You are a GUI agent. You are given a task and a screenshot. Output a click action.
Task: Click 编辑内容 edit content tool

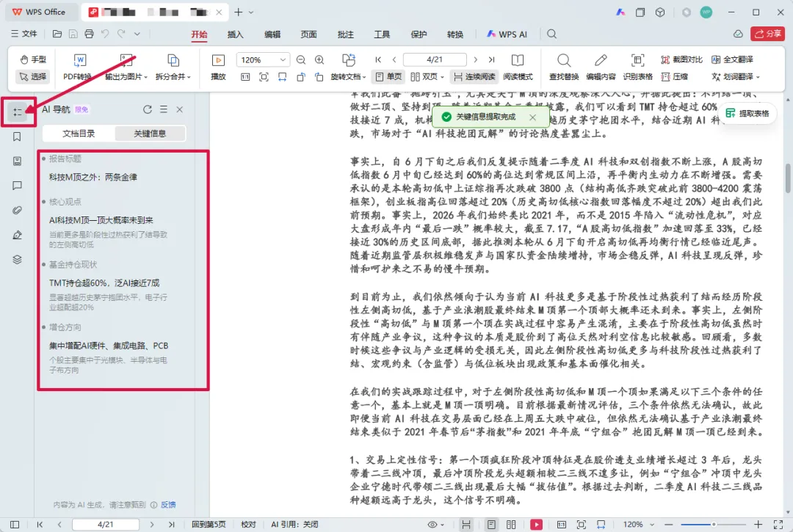(601, 67)
